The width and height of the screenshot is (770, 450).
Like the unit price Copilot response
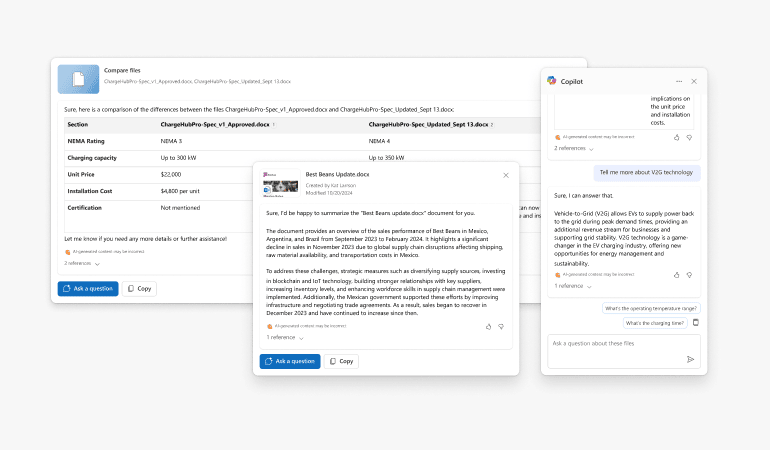677,138
